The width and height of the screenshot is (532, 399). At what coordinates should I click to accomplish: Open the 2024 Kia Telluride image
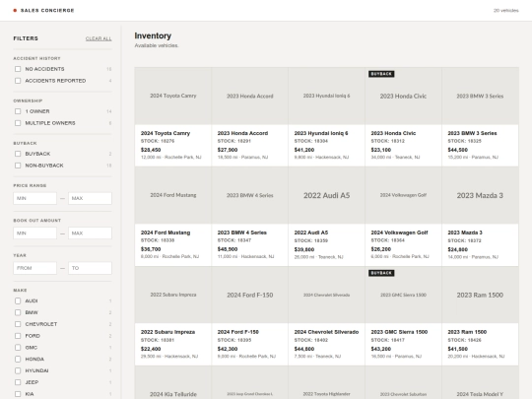tap(173, 382)
